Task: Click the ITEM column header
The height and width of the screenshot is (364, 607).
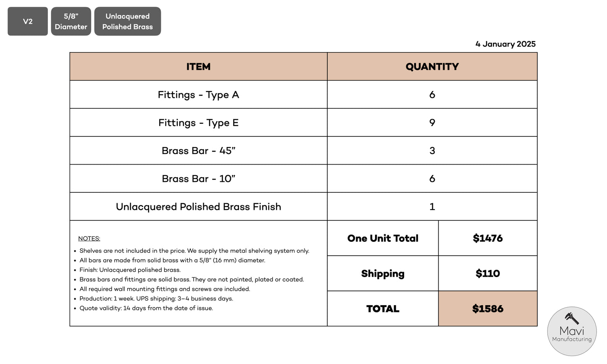Action: 198,67
